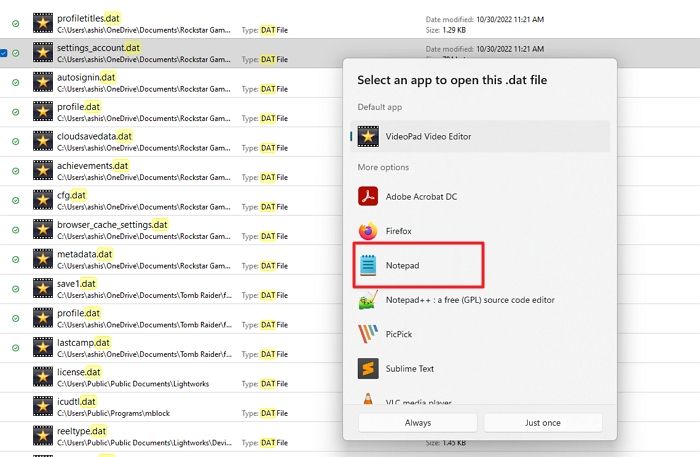Select the profiletitles.dat file name
Image resolution: width=700 pixels, height=457 pixels.
pyautogui.click(x=88, y=18)
